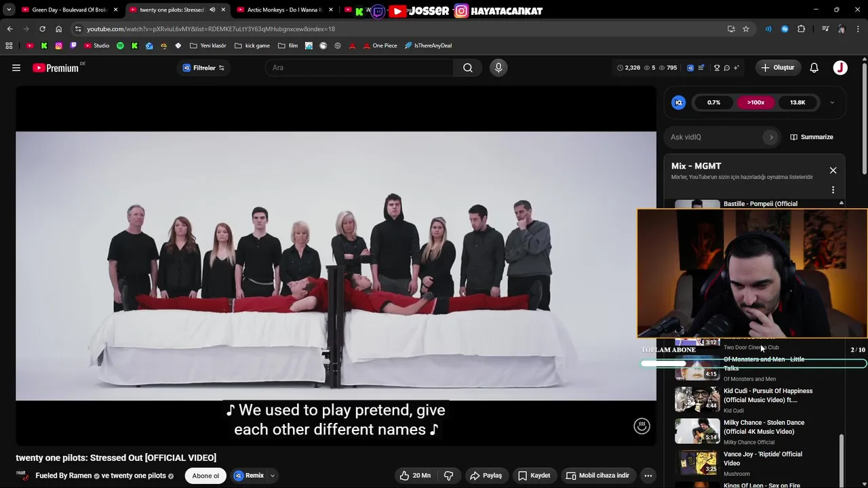The image size is (868, 488).
Task: Open the browser extensions puzzle icon
Action: tap(802, 29)
